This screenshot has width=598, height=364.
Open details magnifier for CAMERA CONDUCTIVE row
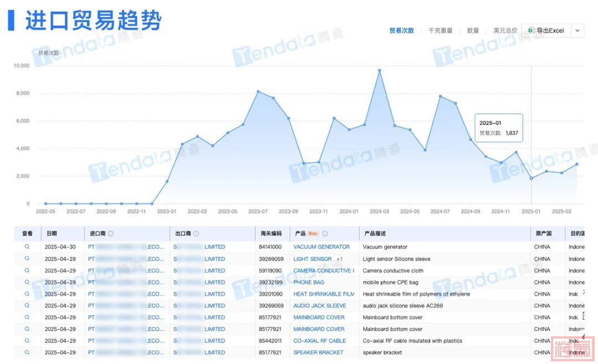27,271
